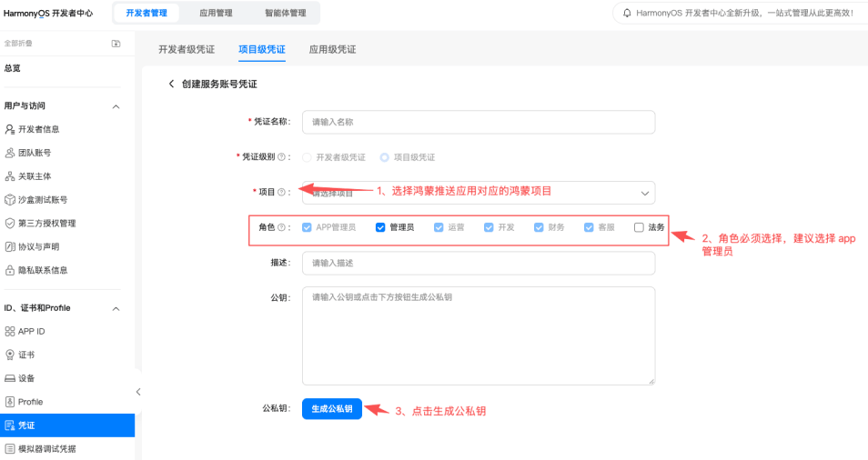This screenshot has height=460, width=868.
Task: Click 全部折叠 in the sidebar
Action: (x=18, y=43)
